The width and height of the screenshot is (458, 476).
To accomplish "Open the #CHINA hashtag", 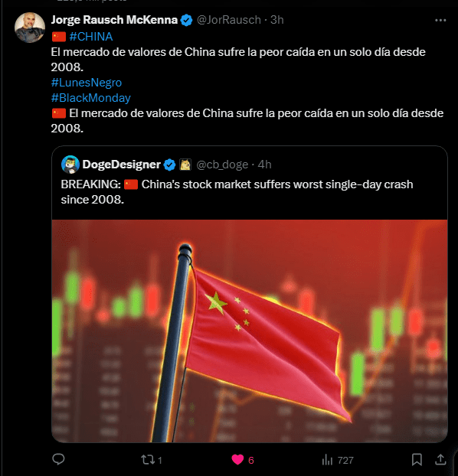I will click(x=91, y=37).
